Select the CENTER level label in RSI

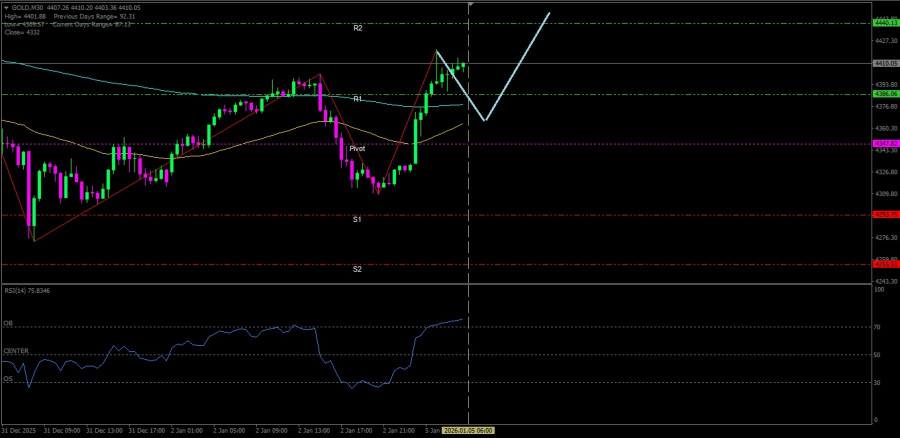coord(15,351)
